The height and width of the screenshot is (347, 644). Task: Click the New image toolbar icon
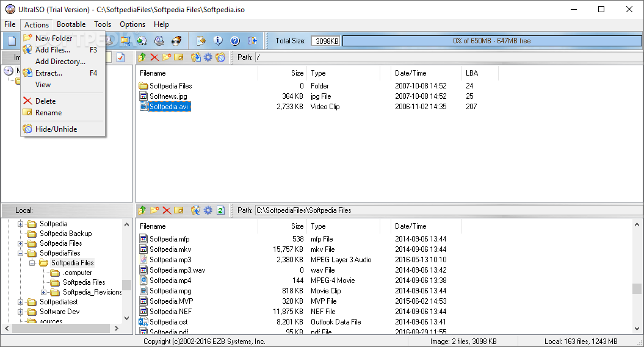(x=12, y=41)
